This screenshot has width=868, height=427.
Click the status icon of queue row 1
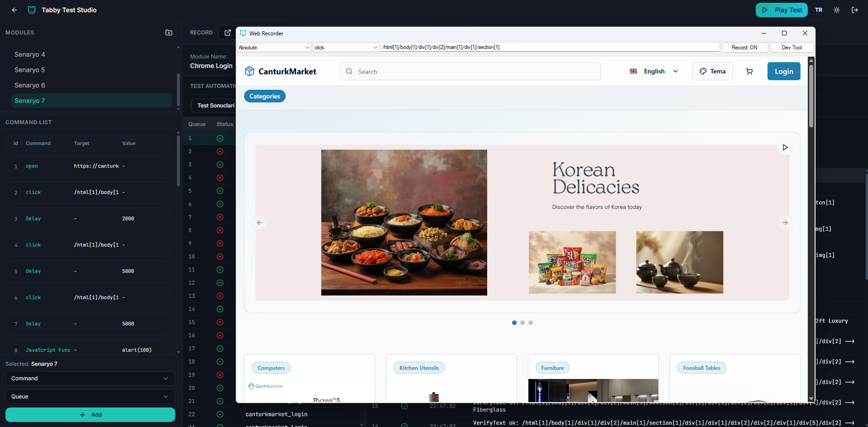coord(220,138)
